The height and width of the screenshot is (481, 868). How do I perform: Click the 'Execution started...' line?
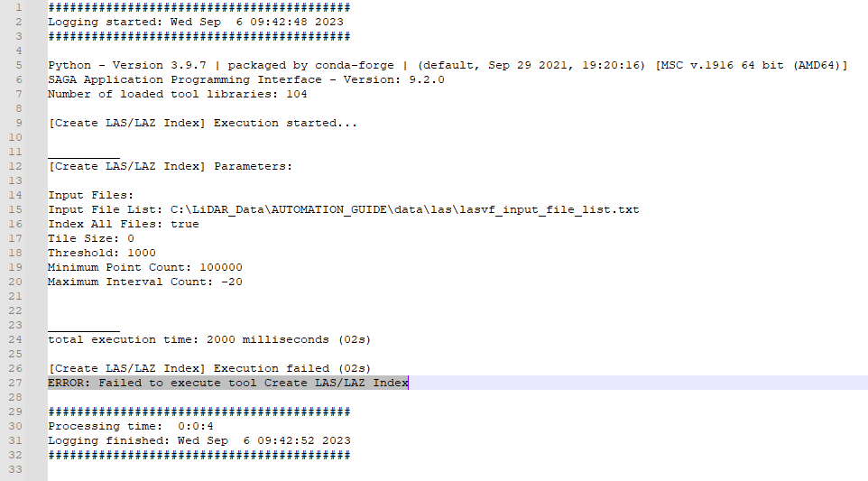(202, 123)
